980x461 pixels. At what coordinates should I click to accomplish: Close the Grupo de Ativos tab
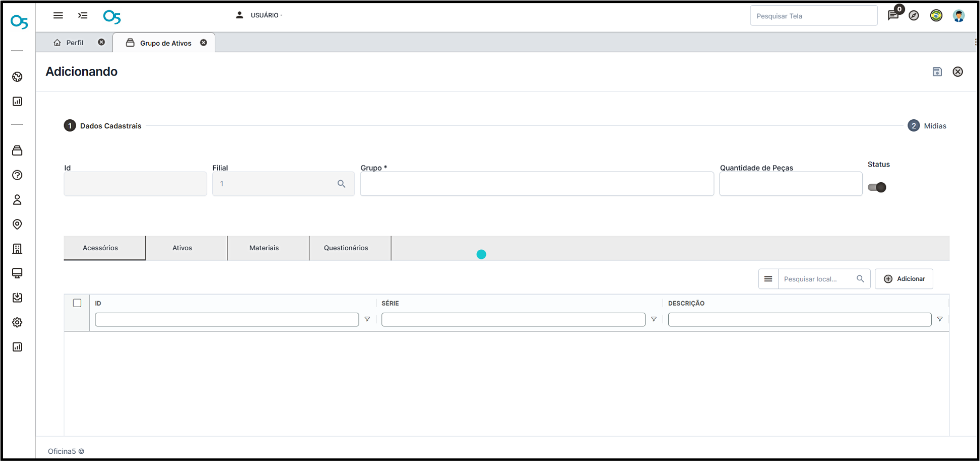(x=204, y=43)
